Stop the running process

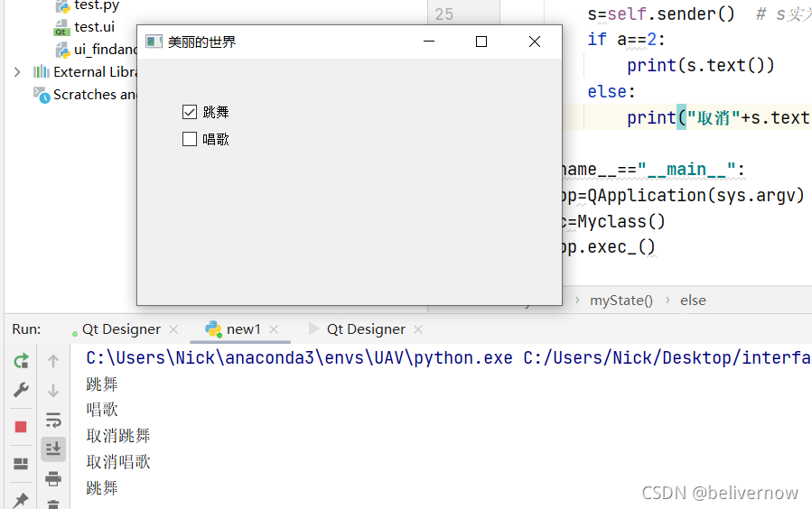coord(21,427)
